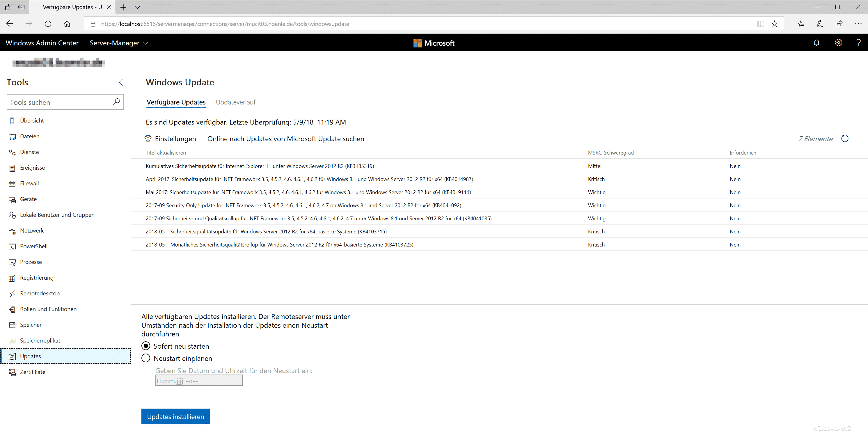
Task: Open the browser tab list chevron
Action: click(x=137, y=7)
